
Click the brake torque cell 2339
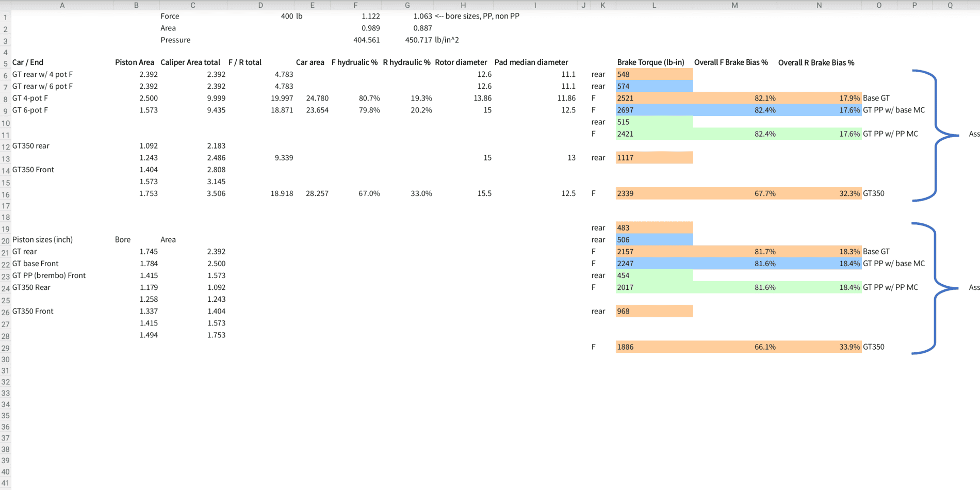(x=654, y=193)
